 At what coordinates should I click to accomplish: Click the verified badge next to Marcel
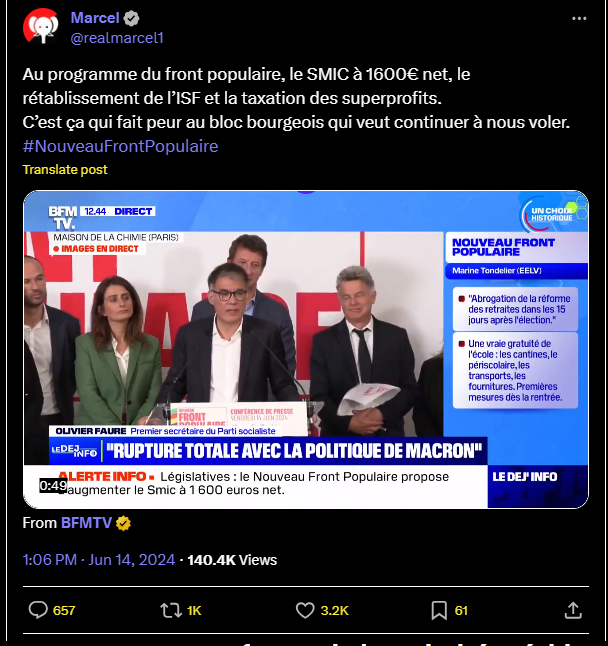(x=132, y=18)
